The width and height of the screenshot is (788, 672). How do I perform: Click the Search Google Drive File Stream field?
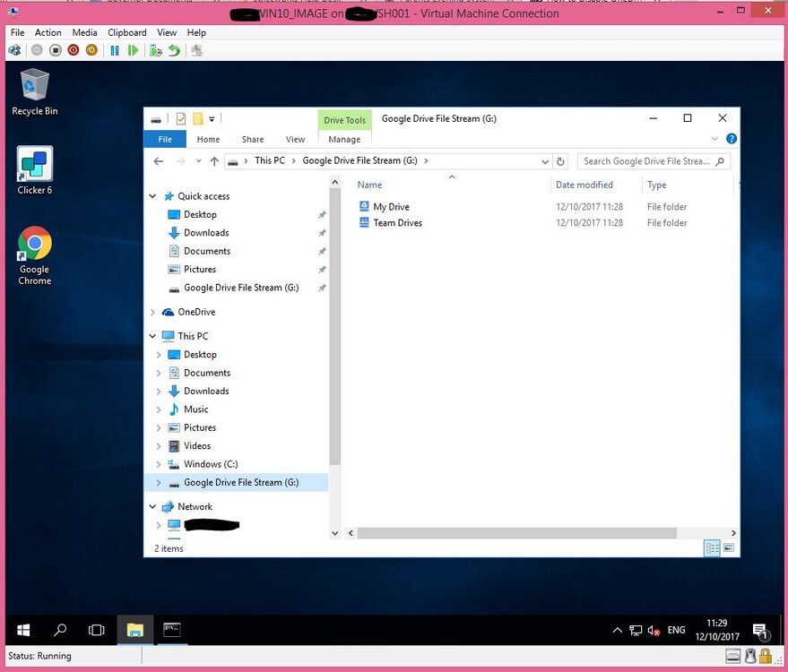648,161
